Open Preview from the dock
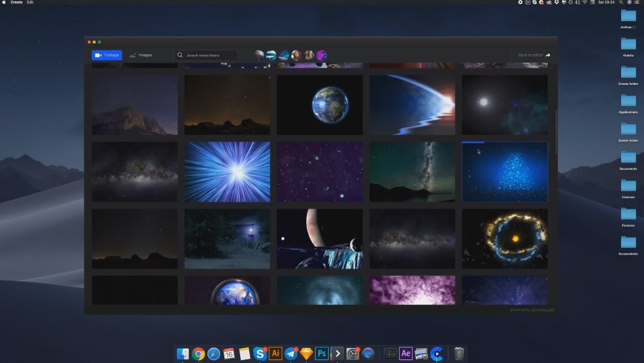Screen dimensions: 644x363 click(421, 353)
